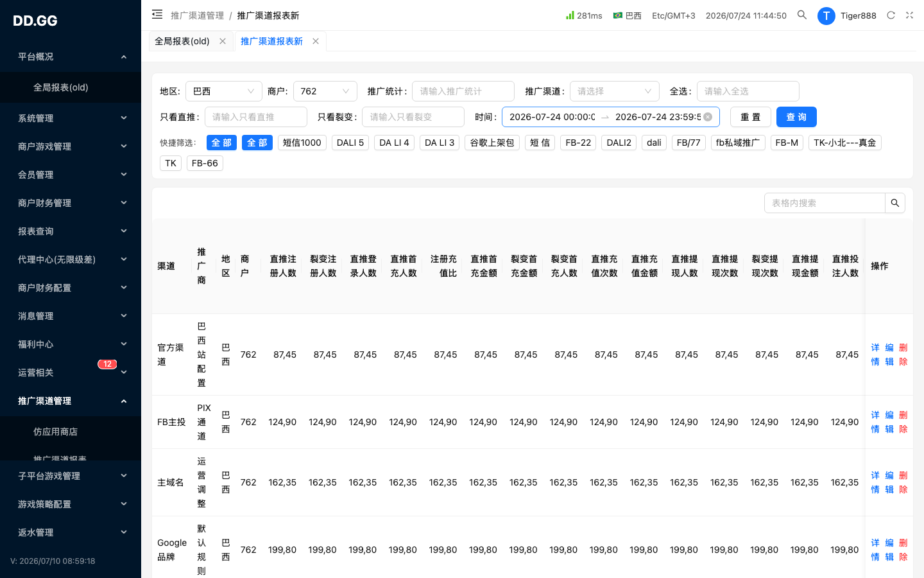Expand the 报表查询 sidebar menu
The image size is (924, 578).
pyautogui.click(x=71, y=231)
